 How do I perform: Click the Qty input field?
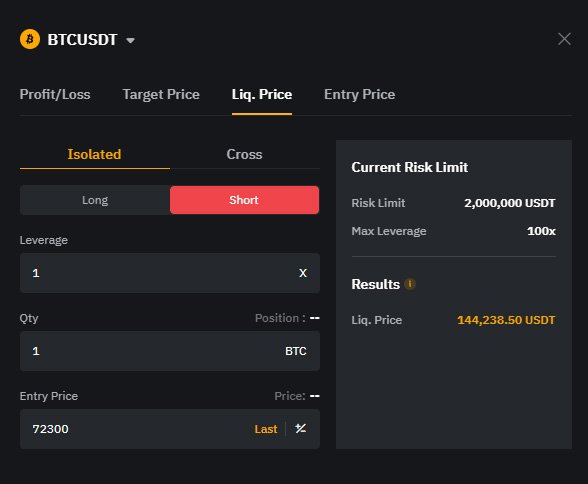pos(170,351)
